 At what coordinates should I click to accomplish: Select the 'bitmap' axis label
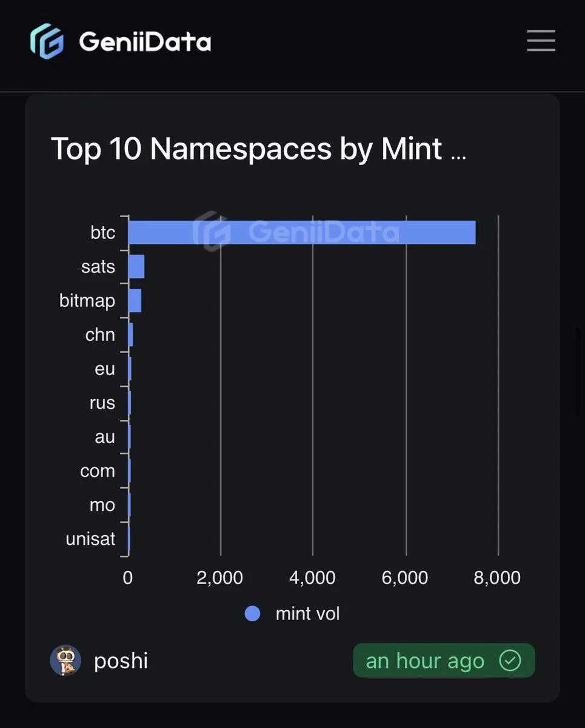[x=87, y=301]
